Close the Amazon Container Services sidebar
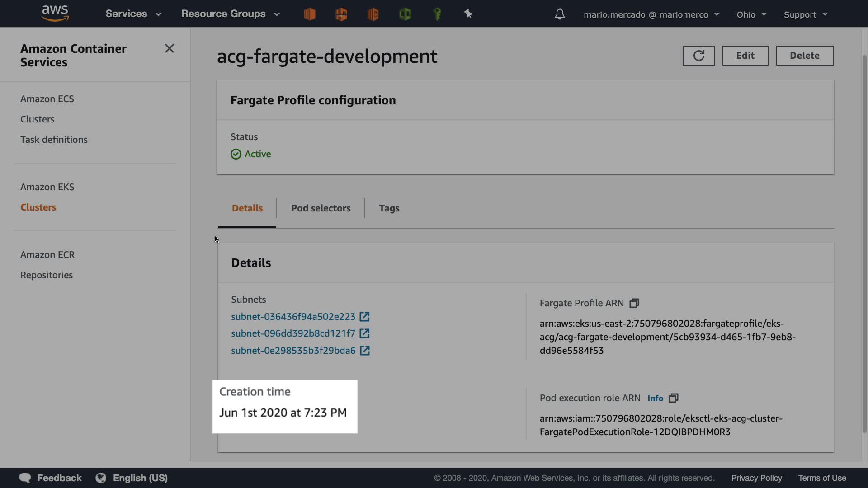This screenshot has width=868, height=488. point(170,48)
